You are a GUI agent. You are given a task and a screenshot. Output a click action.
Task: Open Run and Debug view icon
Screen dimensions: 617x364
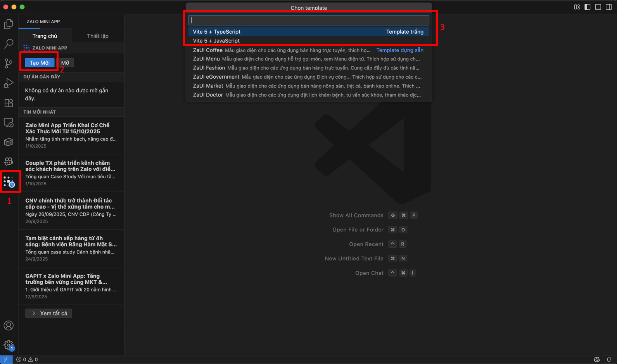coord(9,83)
